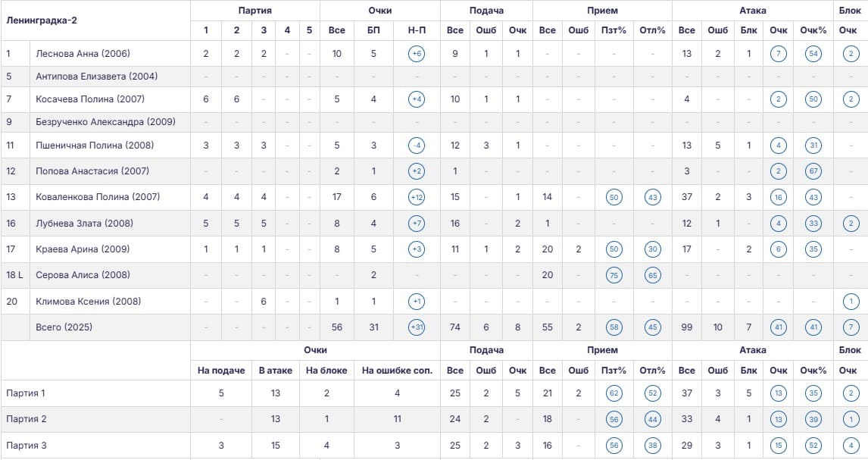Select the Партия 2 row label
The width and height of the screenshot is (868, 460).
[26, 419]
